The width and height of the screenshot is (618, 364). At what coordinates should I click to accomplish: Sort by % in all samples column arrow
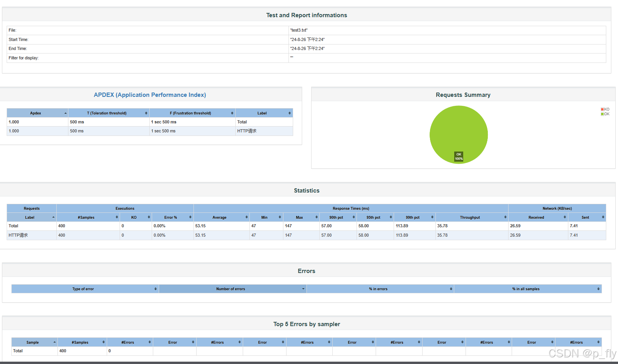(598, 289)
